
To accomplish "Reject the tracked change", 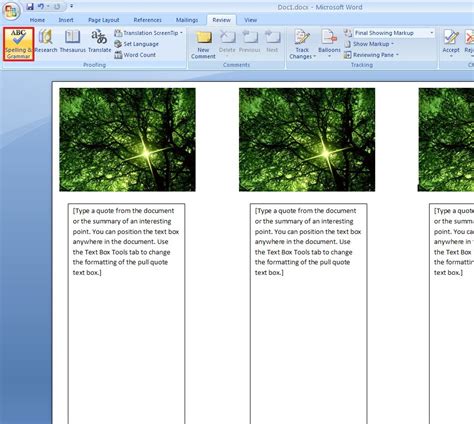I will pyautogui.click(x=469, y=42).
